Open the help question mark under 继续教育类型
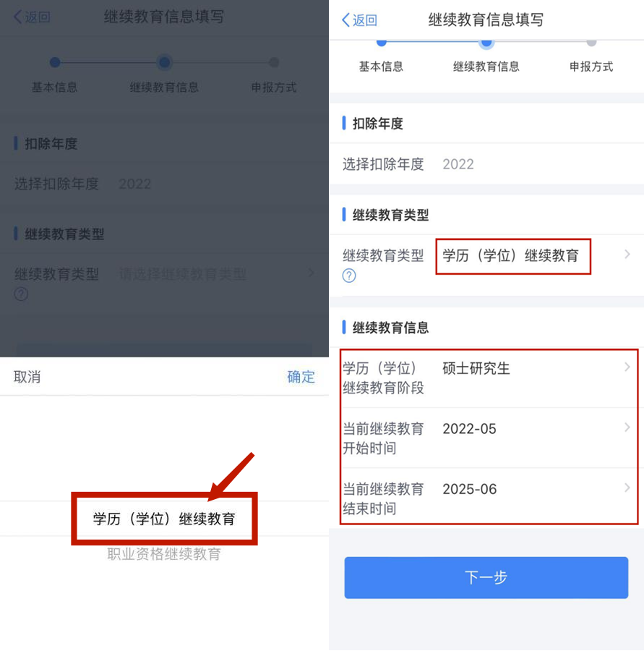The image size is (644, 651). tap(349, 276)
